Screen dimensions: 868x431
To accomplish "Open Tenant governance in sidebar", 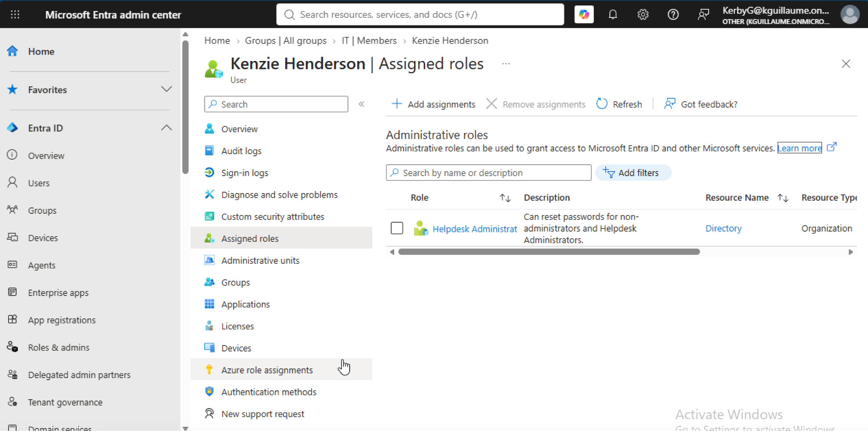I will 65,402.
